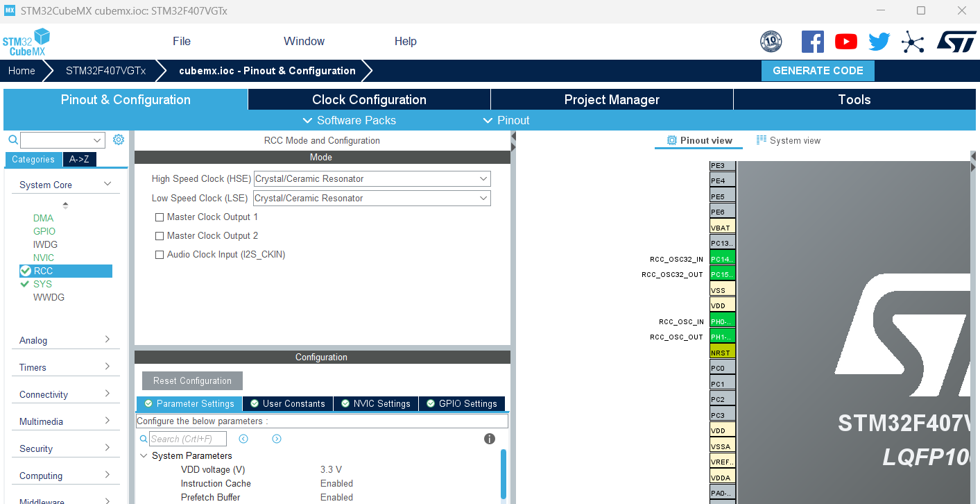Click the ST community network icon
Viewport: 980px width, 504px height.
[x=913, y=42]
